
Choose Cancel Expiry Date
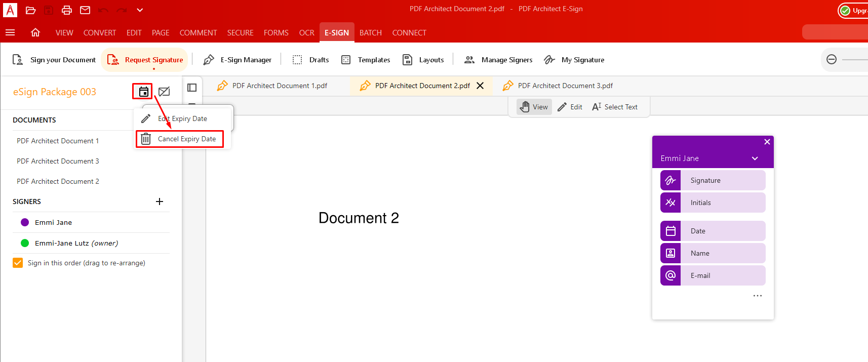[180, 139]
